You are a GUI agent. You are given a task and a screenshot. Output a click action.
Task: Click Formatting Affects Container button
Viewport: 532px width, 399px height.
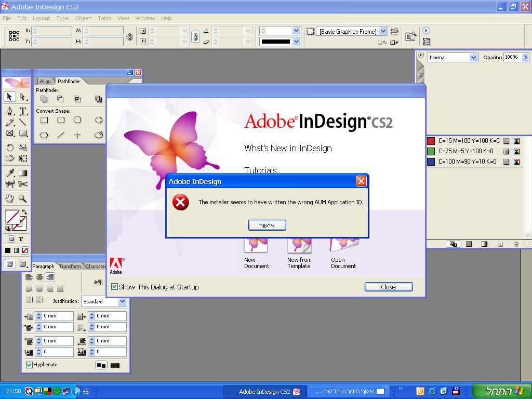(x=11, y=239)
